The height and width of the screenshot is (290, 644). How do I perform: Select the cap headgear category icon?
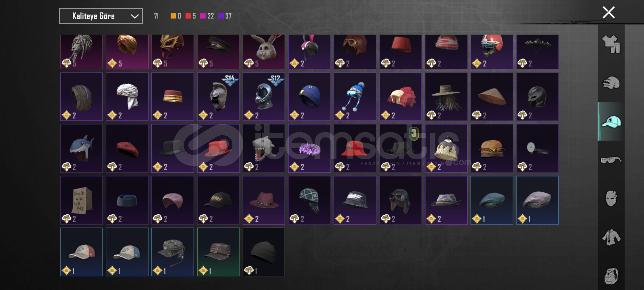point(611,121)
